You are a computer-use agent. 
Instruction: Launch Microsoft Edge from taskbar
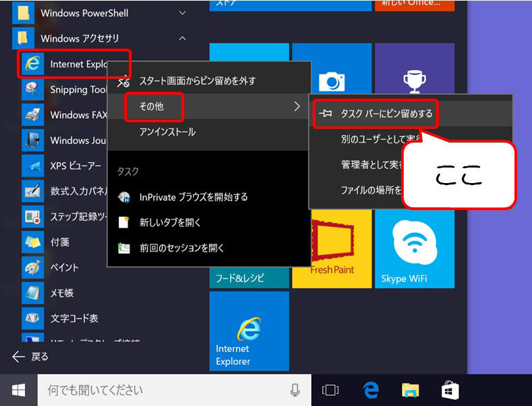(371, 390)
